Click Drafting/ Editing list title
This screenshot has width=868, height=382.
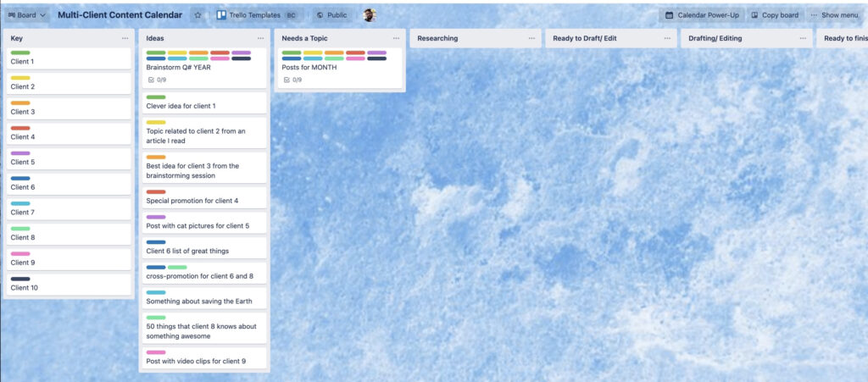[715, 38]
